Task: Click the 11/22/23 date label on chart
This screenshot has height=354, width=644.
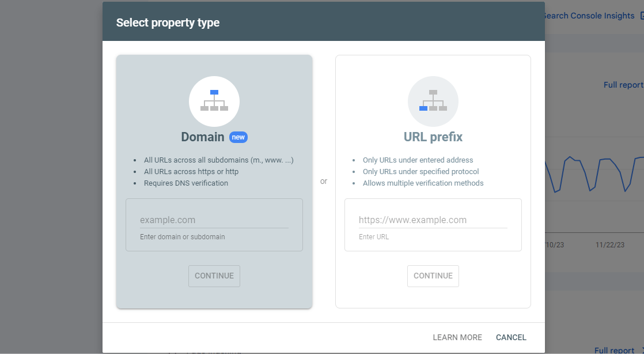Action: [x=610, y=244]
